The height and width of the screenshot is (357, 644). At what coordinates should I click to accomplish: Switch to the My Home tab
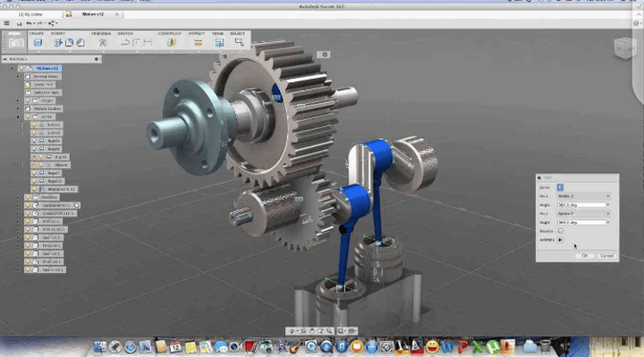(34, 15)
